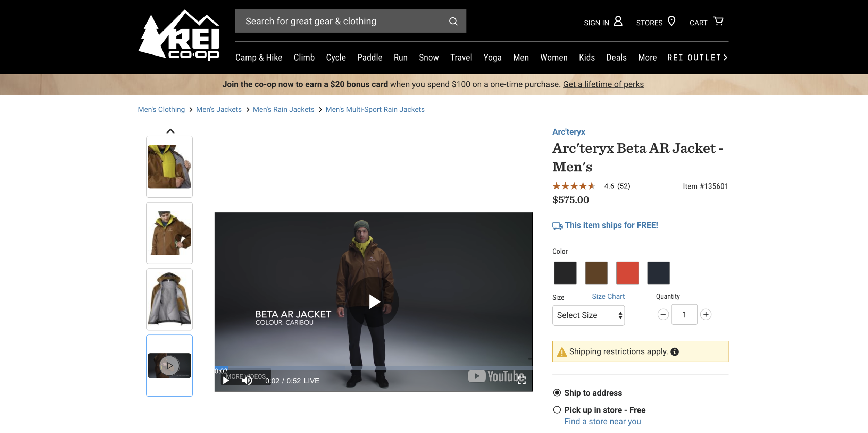Open shipping restrictions info icon
Viewport: 868px width, 433px height.
coord(674,352)
